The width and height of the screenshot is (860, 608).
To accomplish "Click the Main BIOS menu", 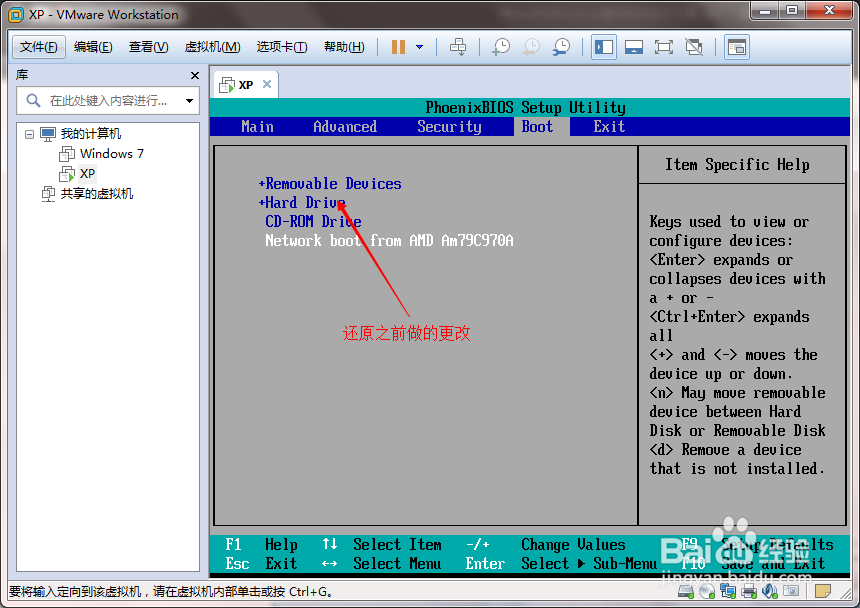I will tap(257, 127).
